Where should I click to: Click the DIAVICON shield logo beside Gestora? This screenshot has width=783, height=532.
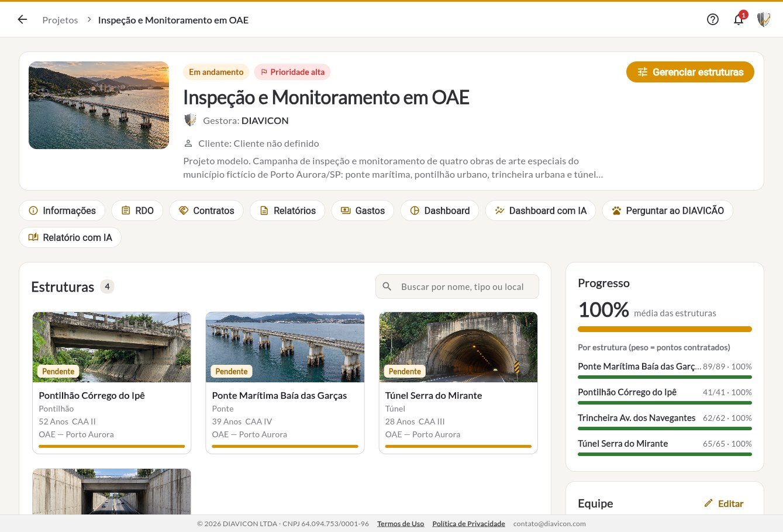click(x=190, y=120)
